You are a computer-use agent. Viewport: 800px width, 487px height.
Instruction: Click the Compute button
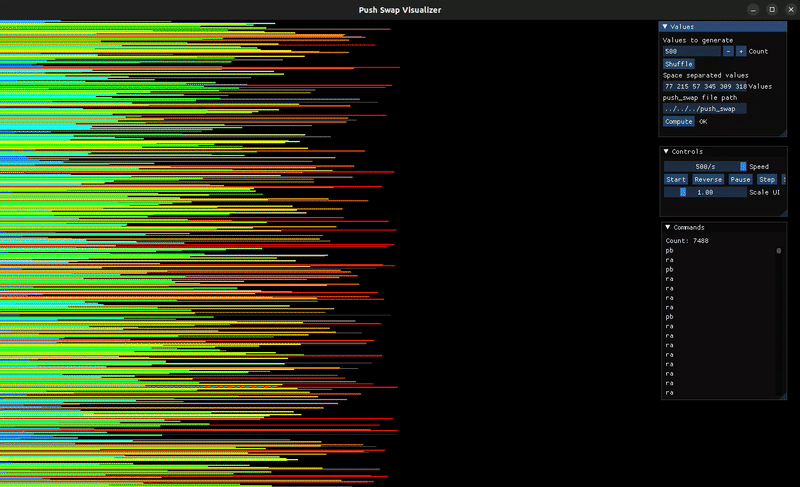click(x=679, y=122)
